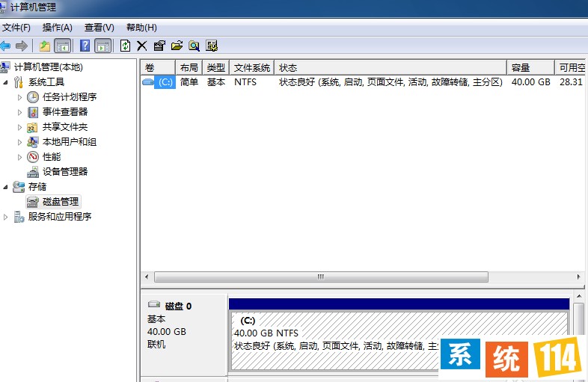Click the magnifier Explore toolbar icon
Image resolution: width=588 pixels, height=382 pixels.
[x=194, y=46]
